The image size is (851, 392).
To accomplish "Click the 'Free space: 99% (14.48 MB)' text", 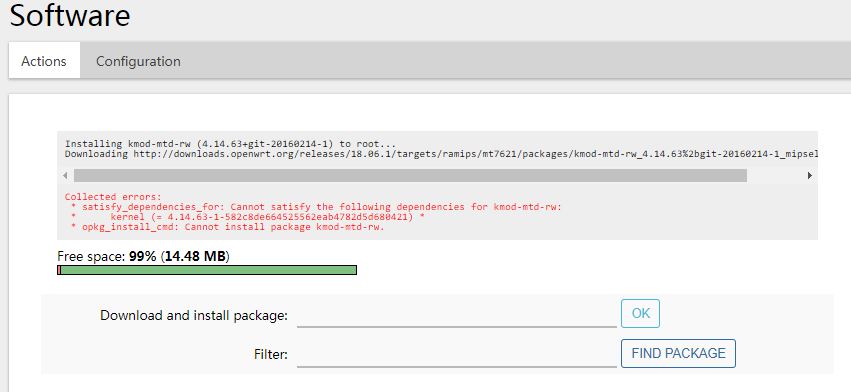I will [x=143, y=256].
